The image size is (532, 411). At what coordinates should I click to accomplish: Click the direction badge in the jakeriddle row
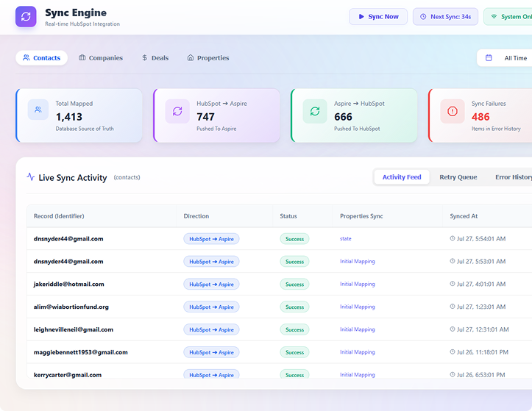[x=211, y=285]
